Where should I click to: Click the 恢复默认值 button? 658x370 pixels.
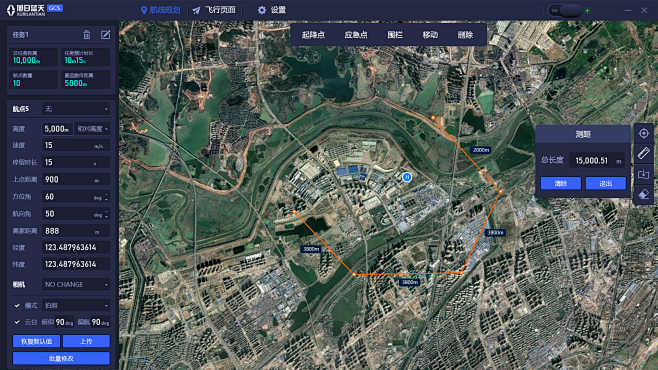click(37, 341)
